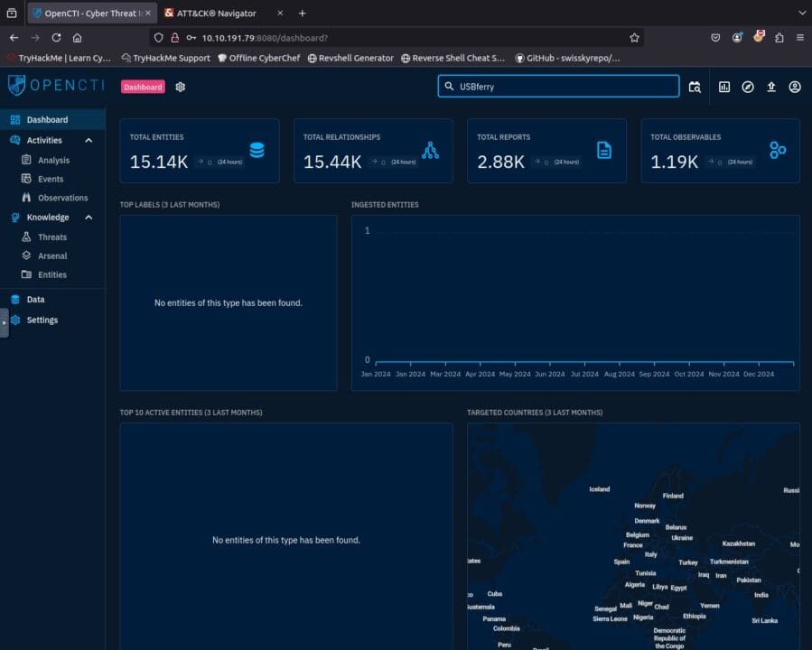812x650 pixels.
Task: Collapse the Activities section chevron
Action: 89,141
